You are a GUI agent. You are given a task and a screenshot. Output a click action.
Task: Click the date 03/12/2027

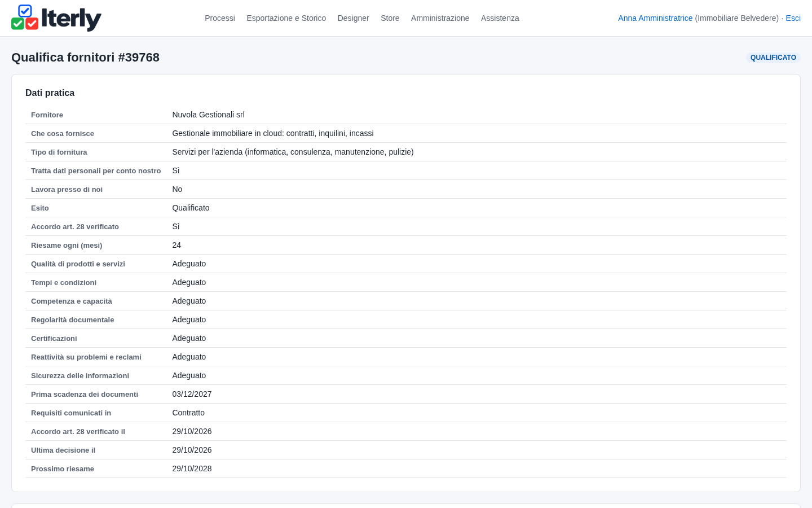[192, 394]
